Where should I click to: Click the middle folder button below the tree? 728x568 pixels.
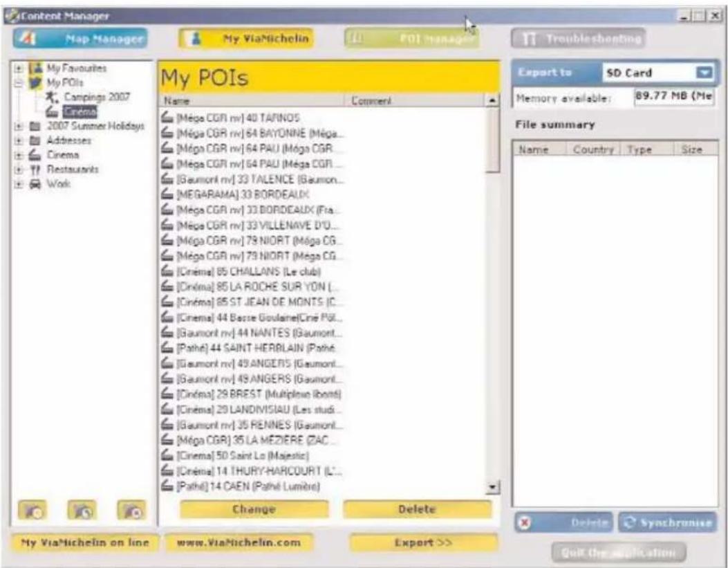pos(82,511)
